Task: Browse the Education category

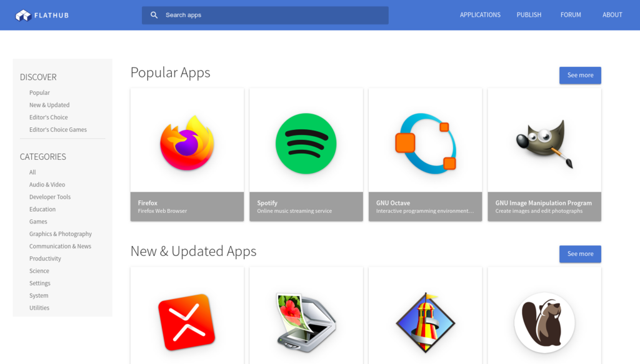Action: [42, 209]
